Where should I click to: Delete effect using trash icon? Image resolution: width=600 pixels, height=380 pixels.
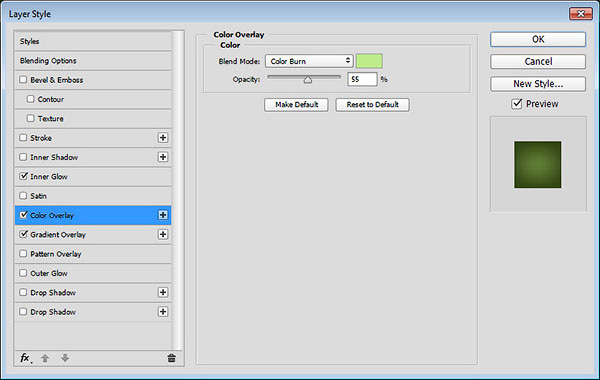coord(171,358)
